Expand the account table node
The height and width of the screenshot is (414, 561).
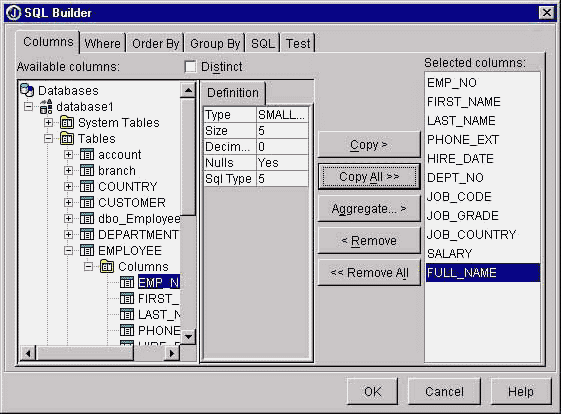pyautogui.click(x=68, y=155)
